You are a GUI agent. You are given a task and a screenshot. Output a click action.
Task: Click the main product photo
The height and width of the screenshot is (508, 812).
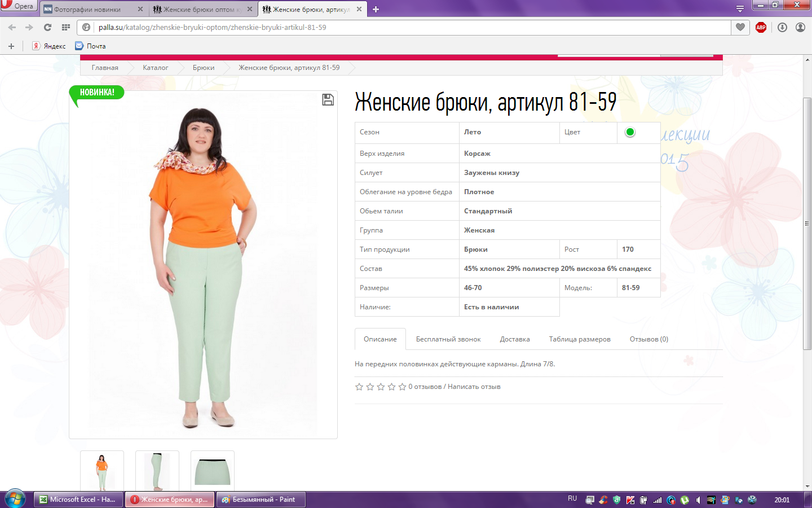(203, 265)
